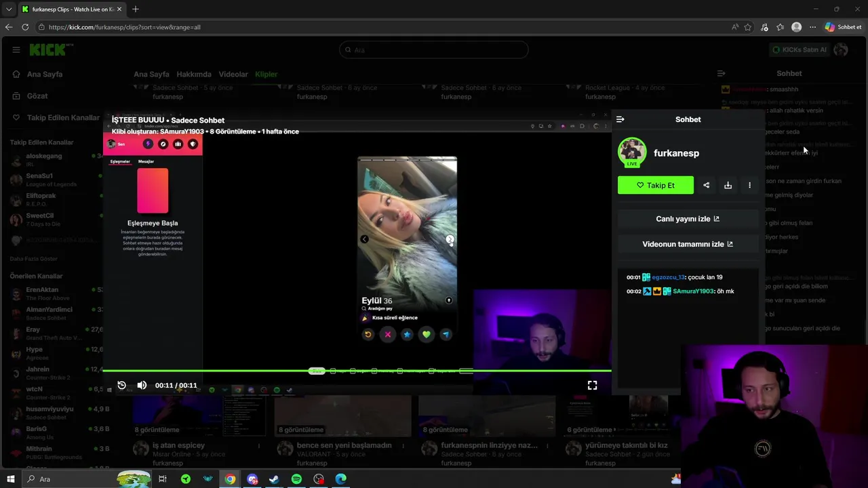Mute the clip volume speaker icon

[x=142, y=385]
